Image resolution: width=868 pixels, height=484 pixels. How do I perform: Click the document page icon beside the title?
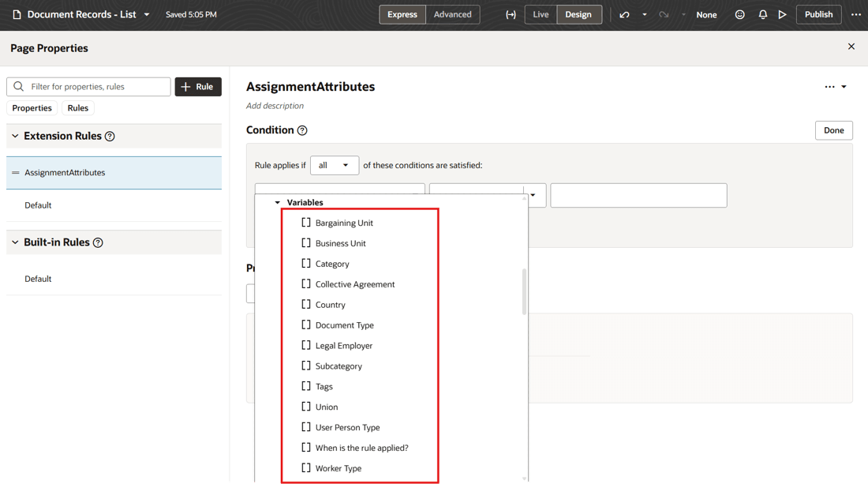click(x=17, y=14)
